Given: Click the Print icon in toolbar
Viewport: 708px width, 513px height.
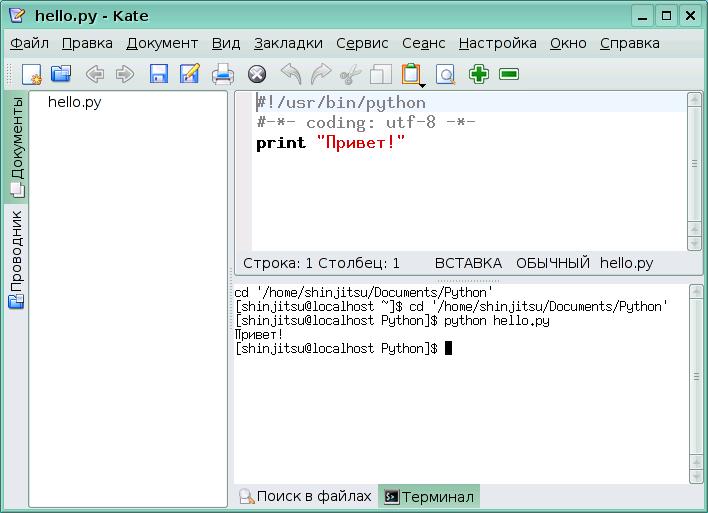Looking at the screenshot, I should 223,74.
